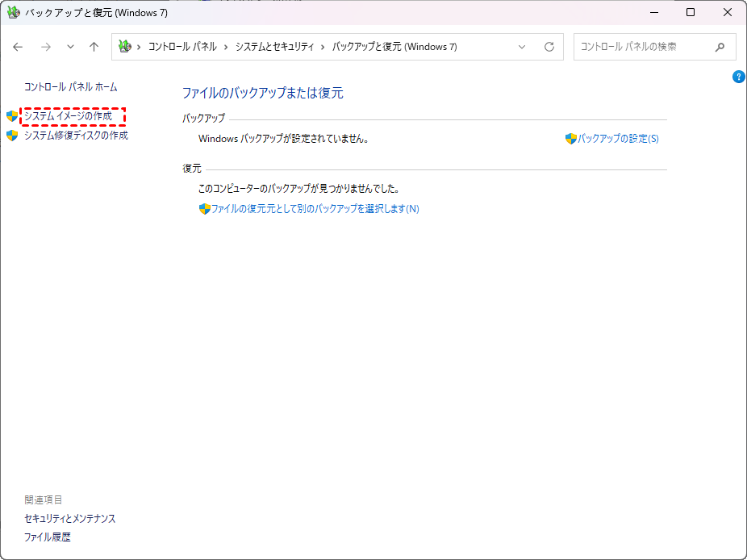Screen dimensions: 747x560
Task: Open the blue help question mark icon
Action: coord(738,77)
